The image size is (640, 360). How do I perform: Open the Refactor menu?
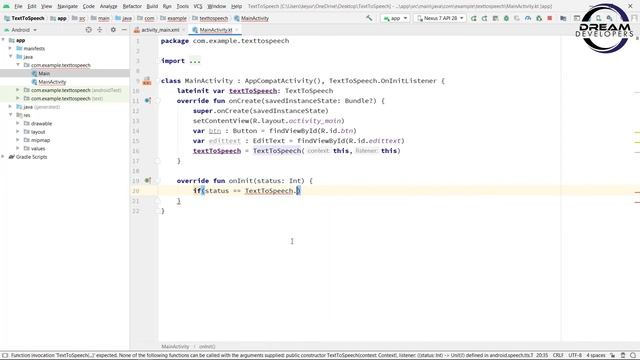click(132, 6)
